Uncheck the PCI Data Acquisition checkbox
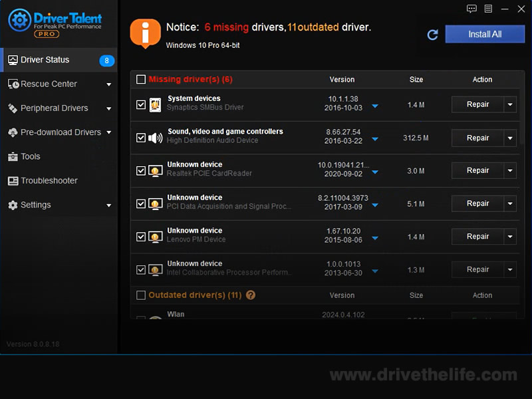Screen dimensions: 532x399 (141, 203)
